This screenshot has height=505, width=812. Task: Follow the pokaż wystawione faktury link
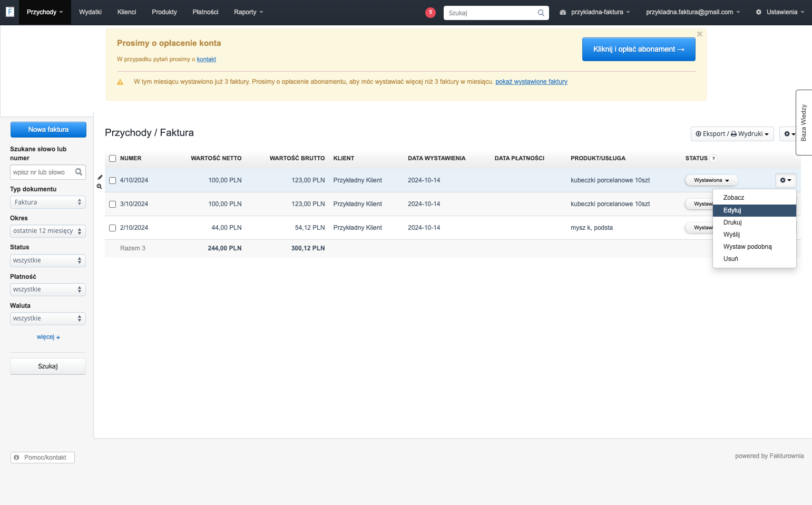pos(531,82)
